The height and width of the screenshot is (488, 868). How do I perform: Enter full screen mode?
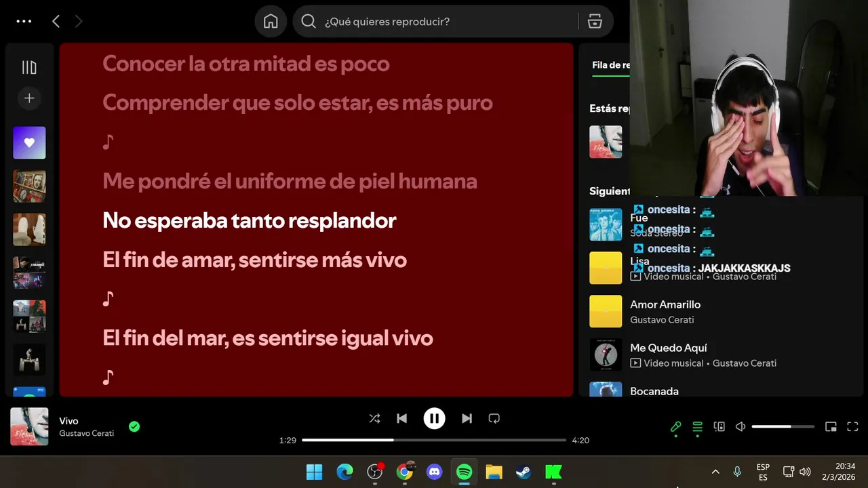point(852,426)
